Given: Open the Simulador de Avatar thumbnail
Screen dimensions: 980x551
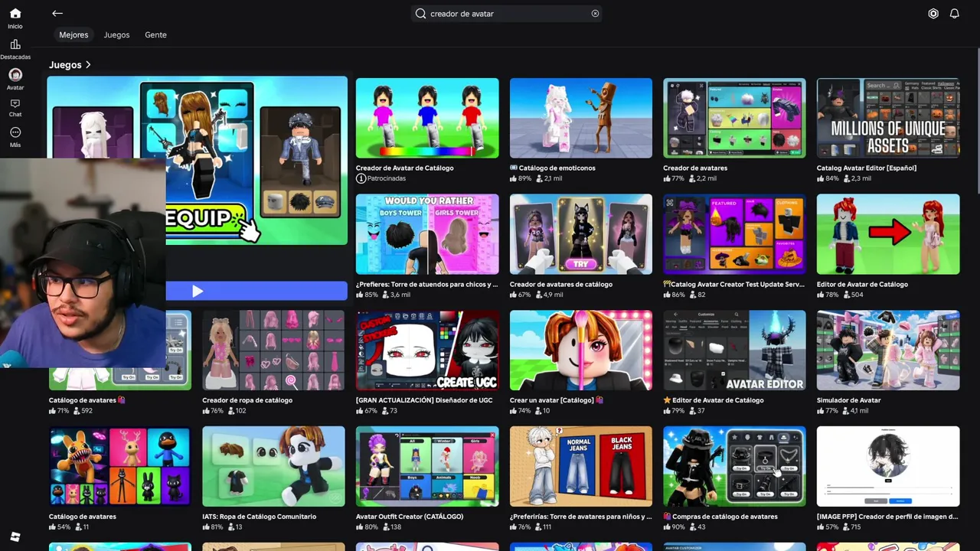Looking at the screenshot, I should point(888,350).
